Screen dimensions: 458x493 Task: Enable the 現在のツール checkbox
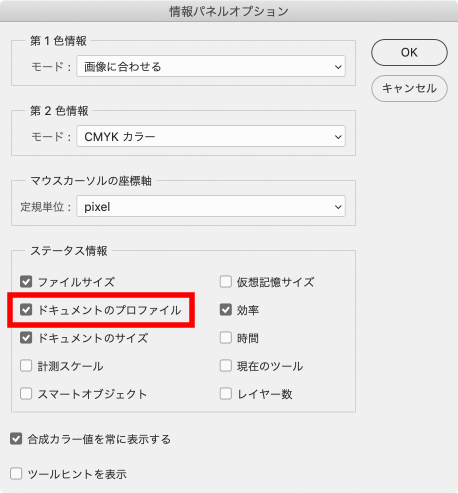226,366
